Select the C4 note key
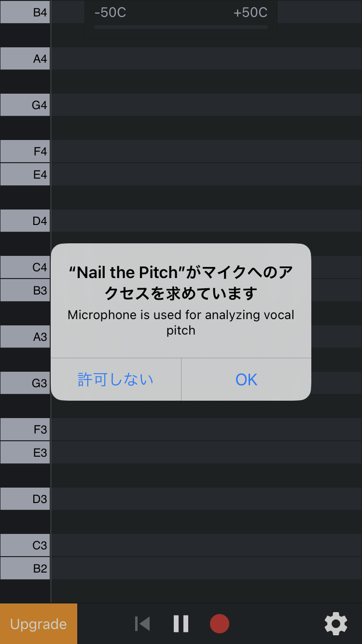Image resolution: width=362 pixels, height=644 pixels. pyautogui.click(x=25, y=267)
